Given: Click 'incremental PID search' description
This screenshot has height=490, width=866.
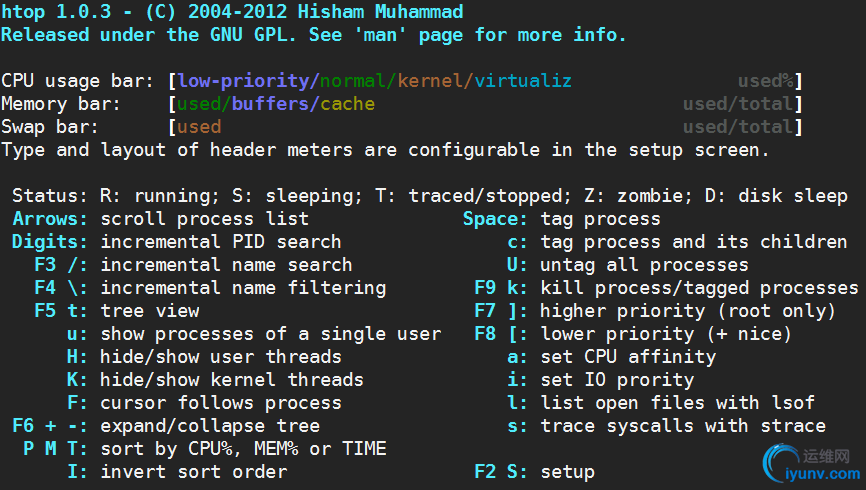Looking at the screenshot, I should tap(221, 242).
